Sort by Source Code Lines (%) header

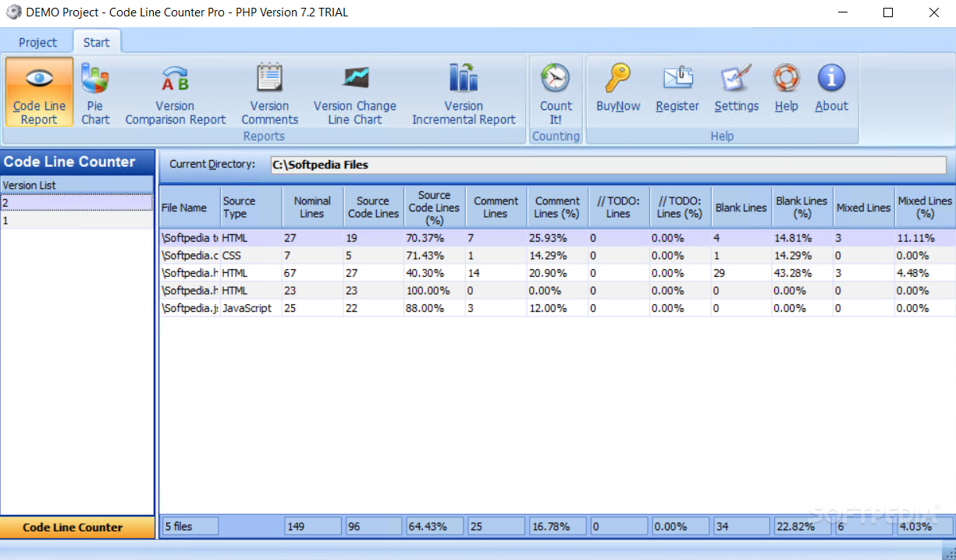435,207
